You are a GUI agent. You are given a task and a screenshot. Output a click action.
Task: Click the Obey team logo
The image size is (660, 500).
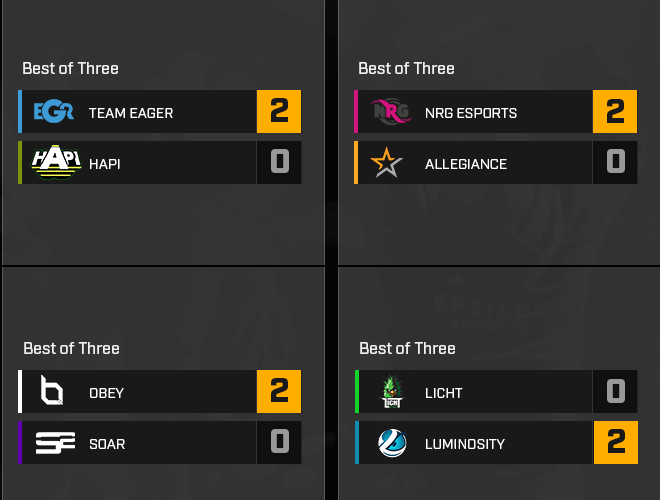click(x=51, y=392)
